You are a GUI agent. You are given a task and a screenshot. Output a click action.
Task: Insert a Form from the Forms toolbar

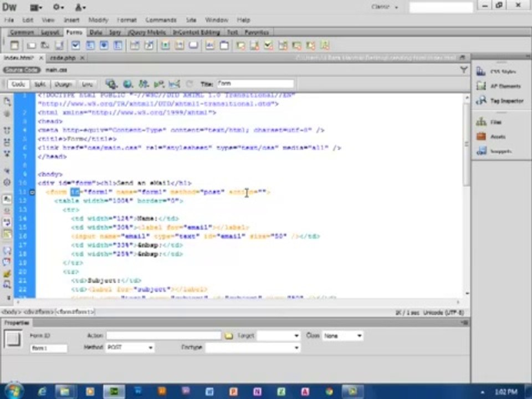(14, 45)
